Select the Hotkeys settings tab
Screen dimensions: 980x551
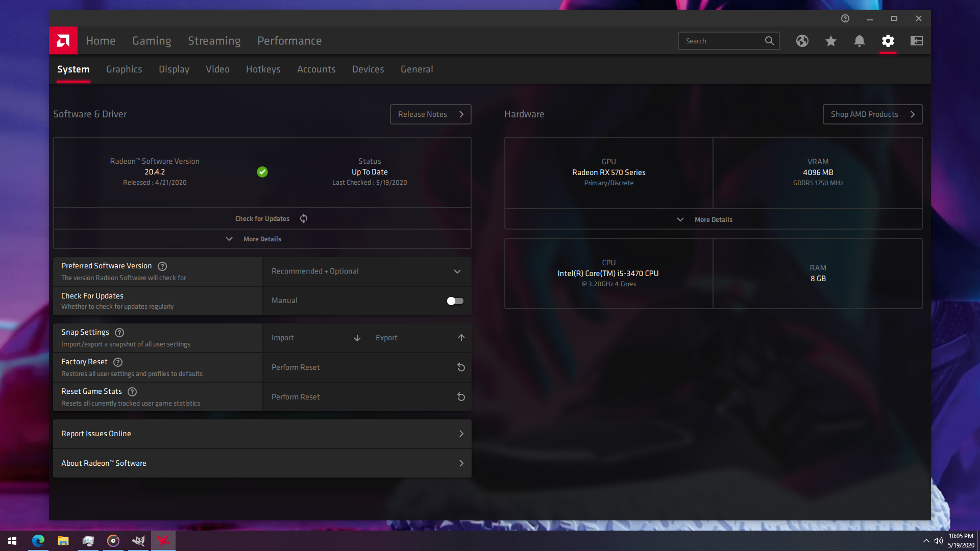tap(263, 69)
